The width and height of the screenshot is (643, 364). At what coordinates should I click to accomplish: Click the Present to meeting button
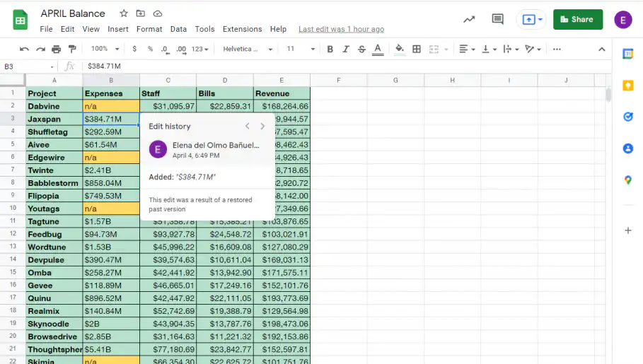click(x=531, y=19)
